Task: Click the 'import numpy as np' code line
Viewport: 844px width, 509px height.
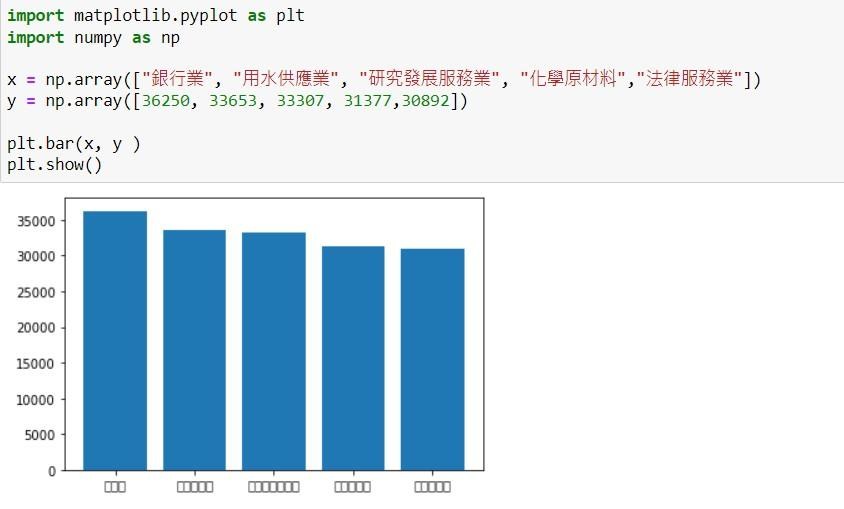Action: [93, 38]
